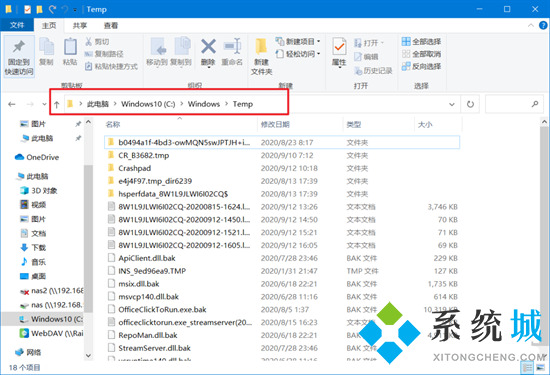Image resolution: width=550 pixels, height=375 pixels.
Task: Click navigation pane scrollbar down arrow
Action: tap(88, 355)
